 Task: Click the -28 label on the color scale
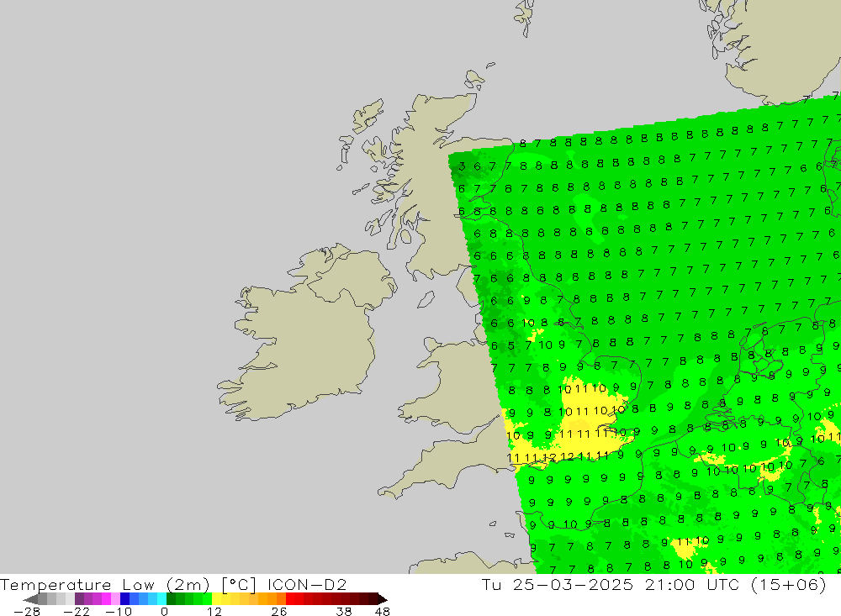[27, 612]
